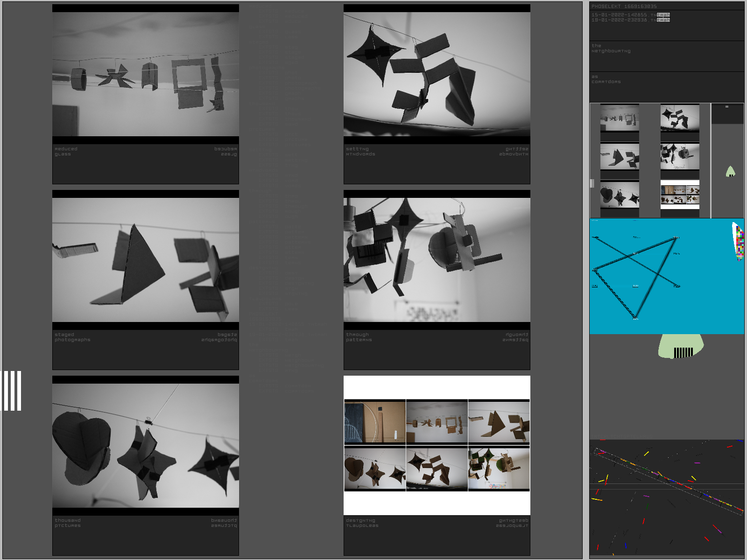Open the 'thousand pictures' photograph
Image resolution: width=747 pixels, height=560 pixels.
[146, 446]
